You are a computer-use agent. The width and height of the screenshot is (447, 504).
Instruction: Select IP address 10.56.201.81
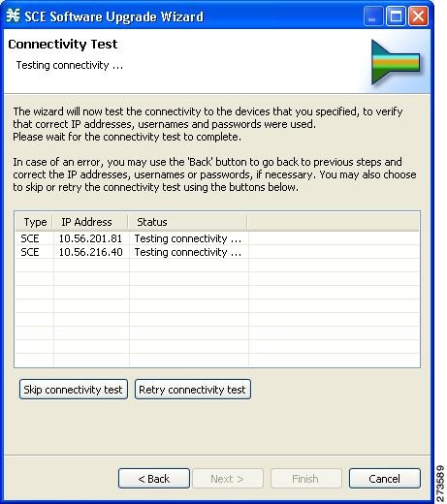90,238
